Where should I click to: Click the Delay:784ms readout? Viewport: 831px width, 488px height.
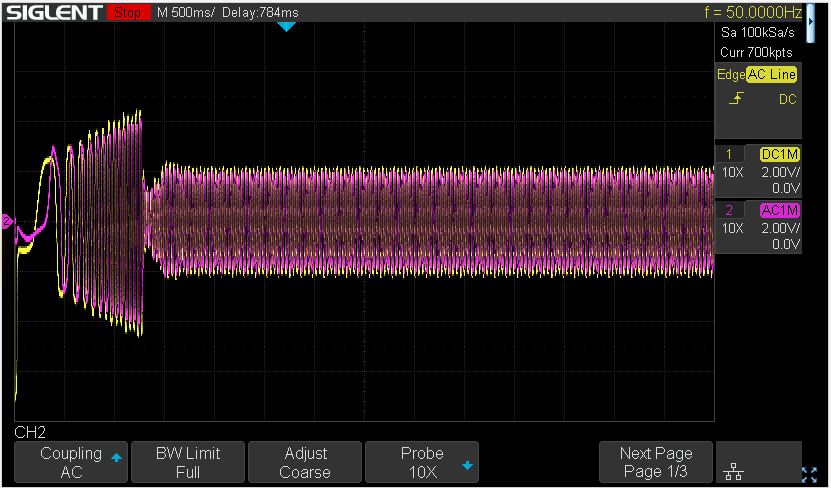[x=260, y=12]
